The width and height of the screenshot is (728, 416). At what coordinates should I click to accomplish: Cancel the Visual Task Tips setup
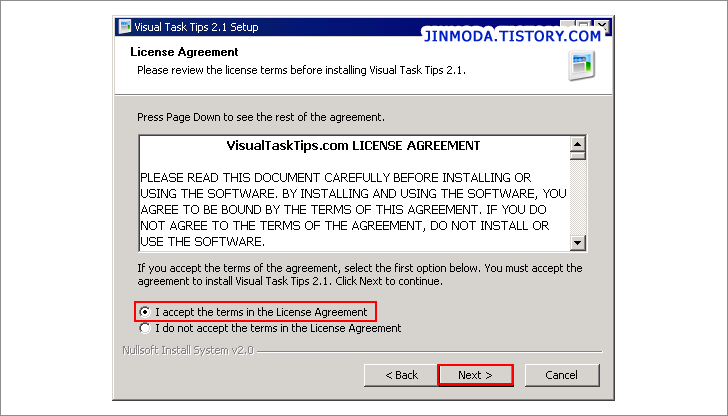pyautogui.click(x=562, y=375)
